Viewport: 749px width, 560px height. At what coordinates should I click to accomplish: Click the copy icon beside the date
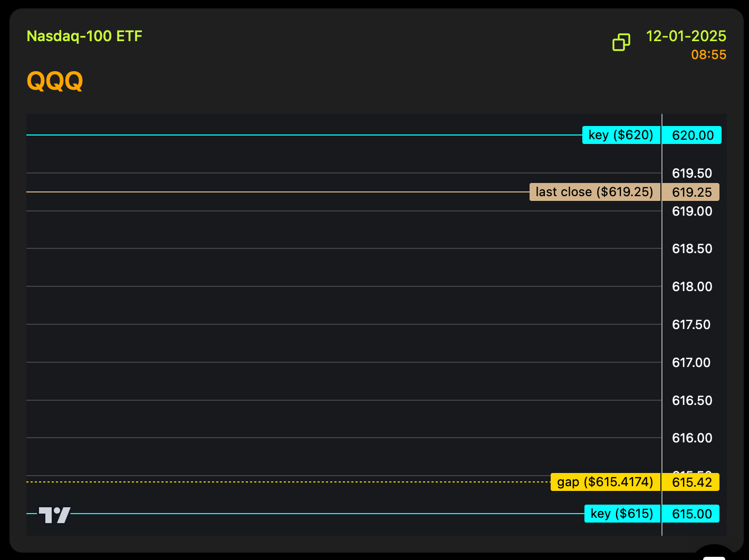[x=621, y=42]
